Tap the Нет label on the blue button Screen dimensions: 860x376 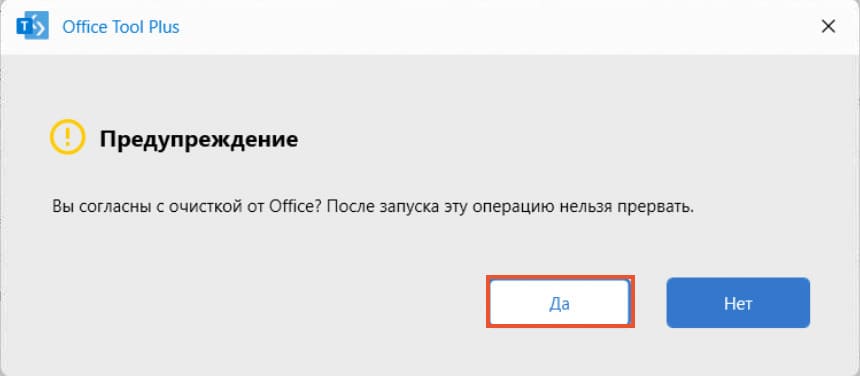738,303
